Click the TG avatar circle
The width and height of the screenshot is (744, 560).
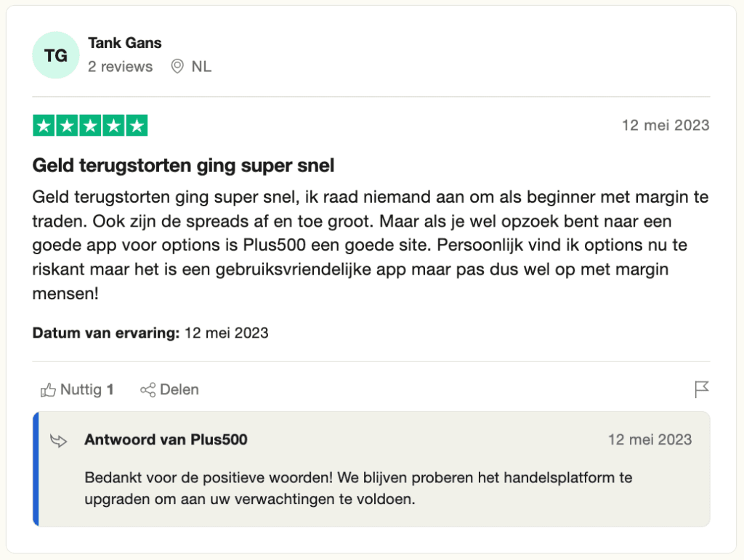pos(55,55)
